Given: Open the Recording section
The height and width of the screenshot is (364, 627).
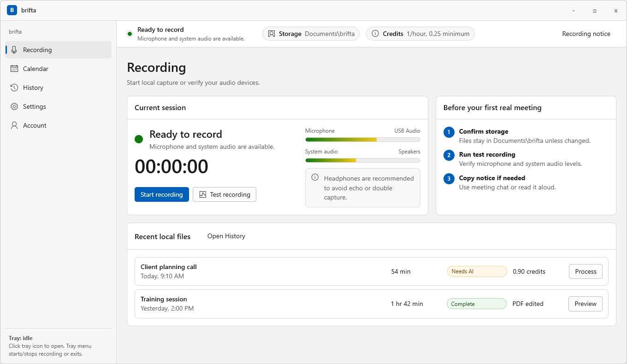Looking at the screenshot, I should [59, 50].
